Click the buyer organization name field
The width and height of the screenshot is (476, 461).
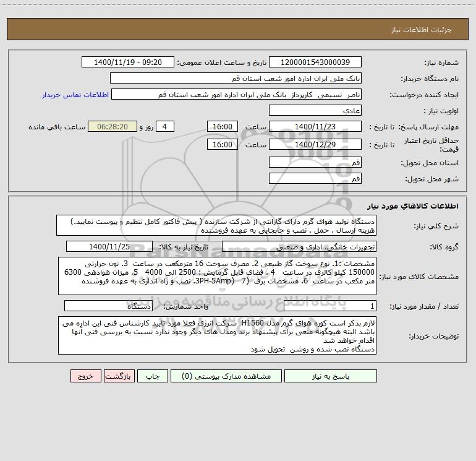[236, 78]
